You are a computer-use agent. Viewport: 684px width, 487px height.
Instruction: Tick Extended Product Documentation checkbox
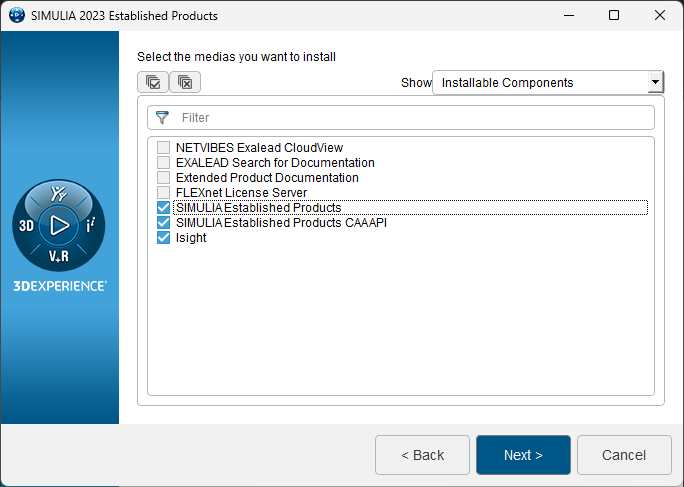point(164,178)
